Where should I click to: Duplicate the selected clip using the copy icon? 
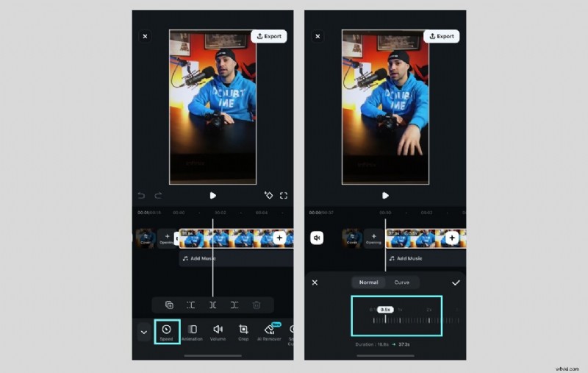(x=169, y=305)
